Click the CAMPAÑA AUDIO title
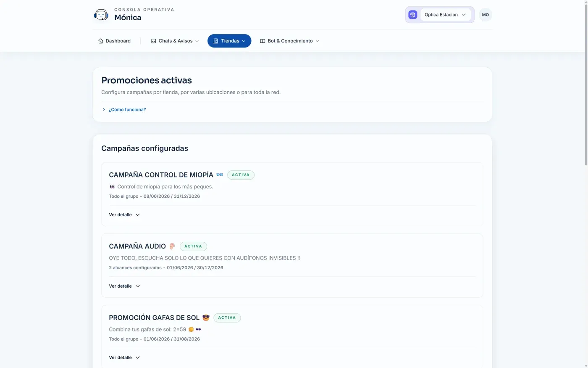 [137, 246]
